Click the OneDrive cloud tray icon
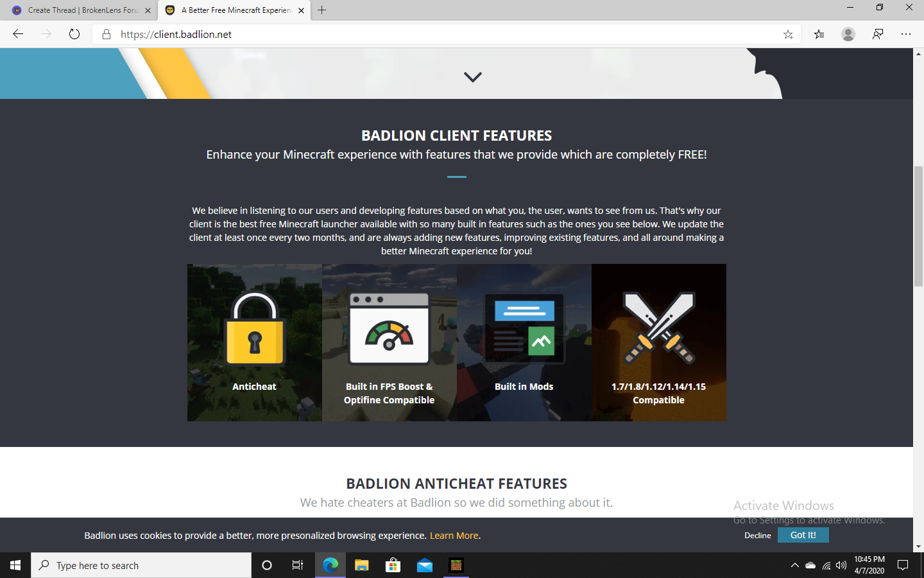The image size is (924, 578). click(x=810, y=565)
